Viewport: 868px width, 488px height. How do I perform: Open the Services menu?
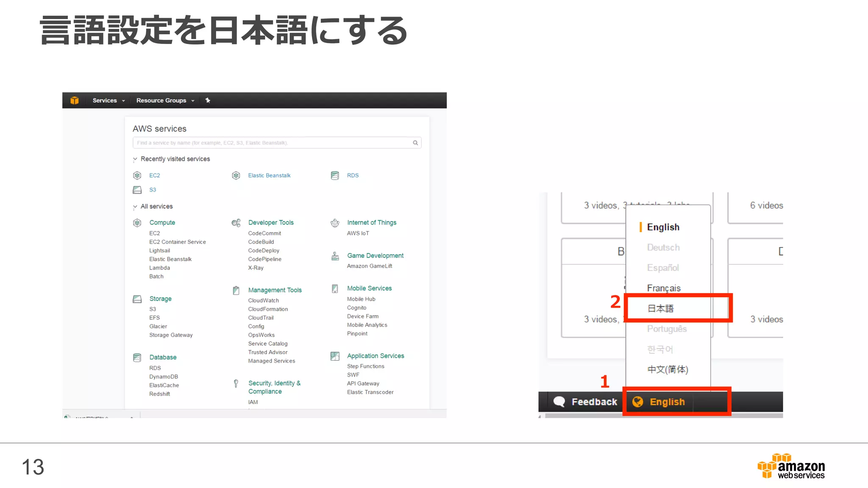click(x=108, y=100)
